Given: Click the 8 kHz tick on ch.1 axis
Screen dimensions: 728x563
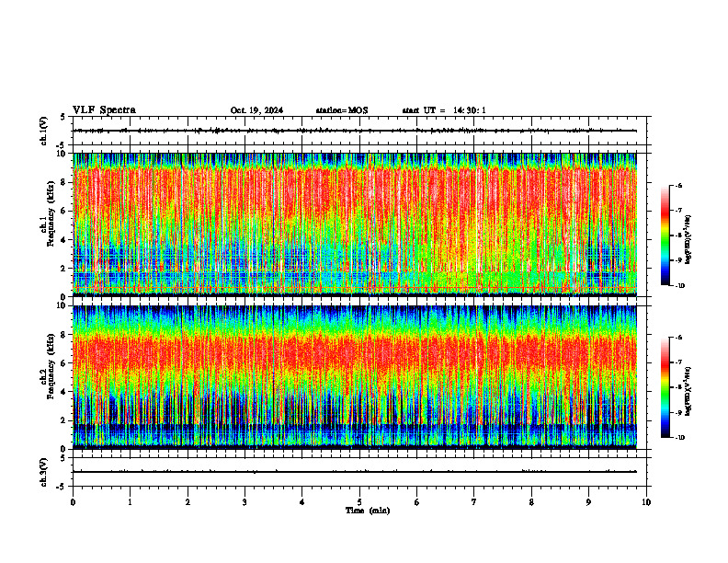Looking at the screenshot, I should pos(64,182).
